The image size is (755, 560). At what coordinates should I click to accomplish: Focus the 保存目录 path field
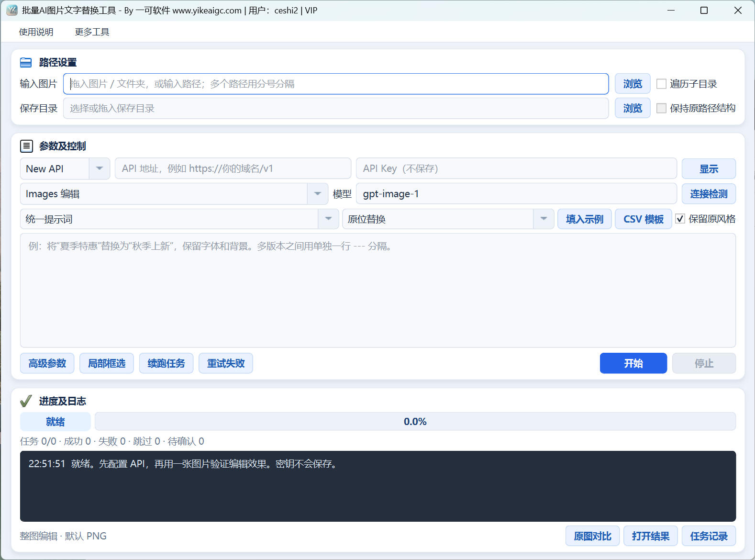point(336,108)
